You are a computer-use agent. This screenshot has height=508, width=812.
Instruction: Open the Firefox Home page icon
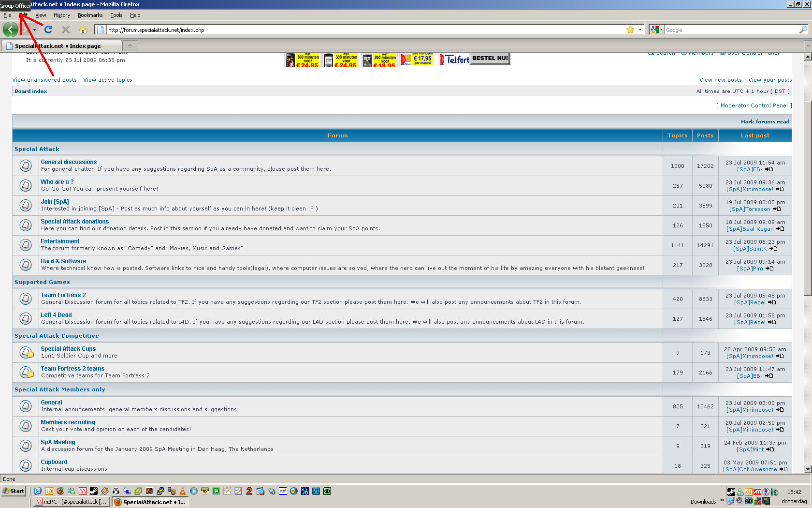pyautogui.click(x=83, y=30)
